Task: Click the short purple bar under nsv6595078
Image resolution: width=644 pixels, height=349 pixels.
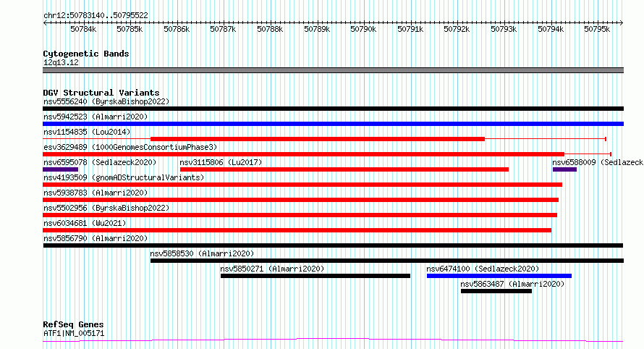Action: pyautogui.click(x=60, y=169)
